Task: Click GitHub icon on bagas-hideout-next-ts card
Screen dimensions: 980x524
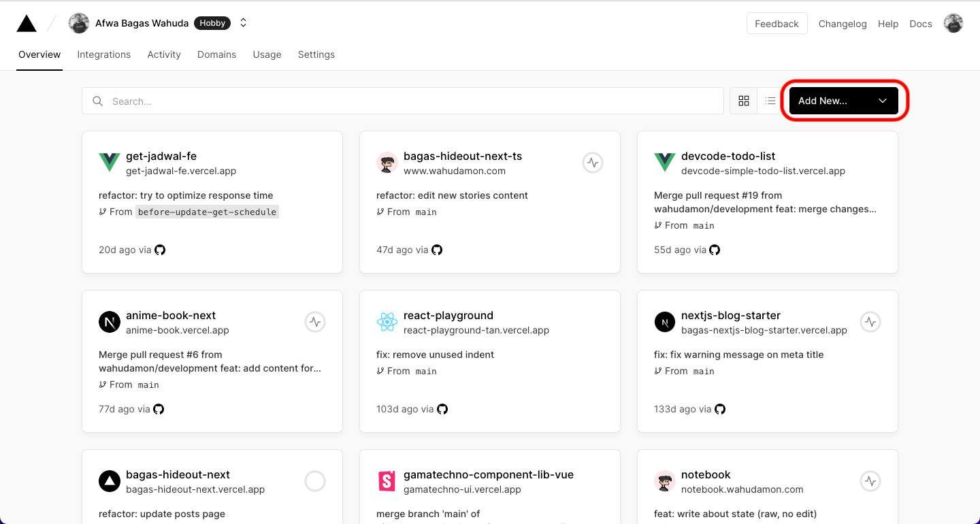Action: [437, 250]
